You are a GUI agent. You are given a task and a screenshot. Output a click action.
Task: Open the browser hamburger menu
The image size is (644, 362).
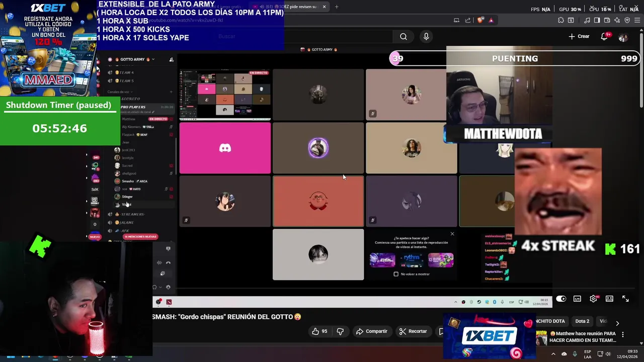coord(637,20)
